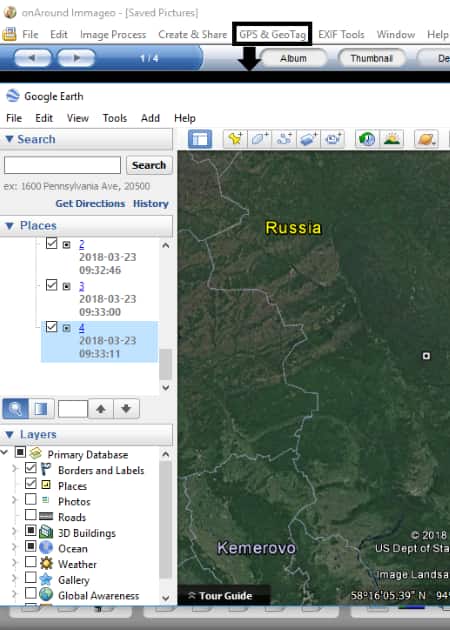Open the Google Earth Tools menu
This screenshot has height=630, width=450.
pyautogui.click(x=115, y=118)
